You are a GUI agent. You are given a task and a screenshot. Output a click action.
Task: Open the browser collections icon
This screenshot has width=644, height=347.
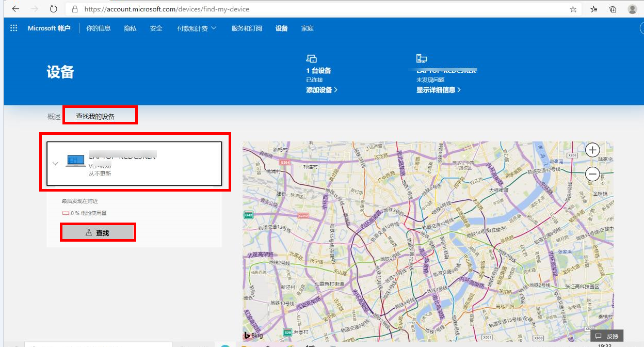pos(613,9)
